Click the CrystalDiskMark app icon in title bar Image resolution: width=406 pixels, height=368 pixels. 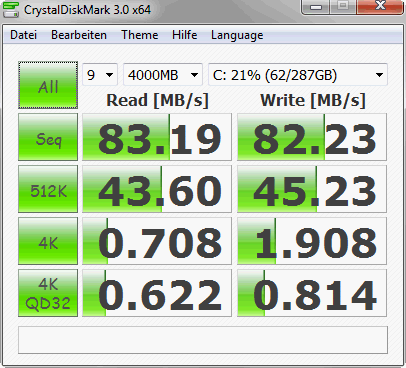10,9
